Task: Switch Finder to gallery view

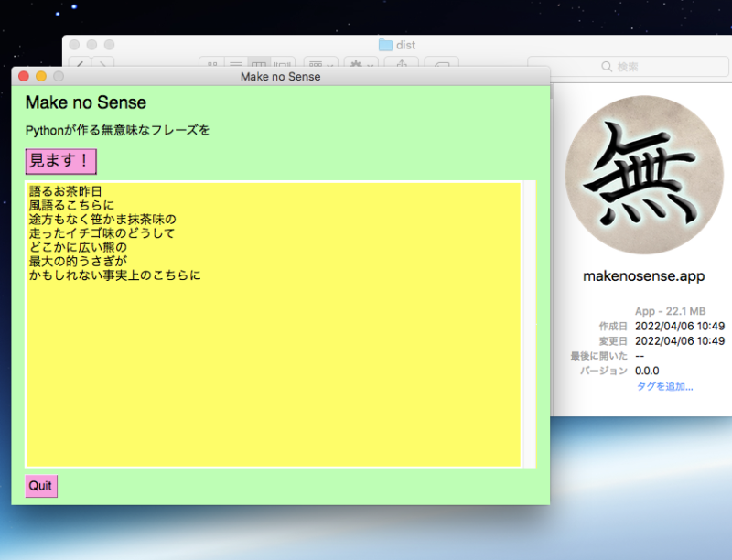Action: point(284,65)
